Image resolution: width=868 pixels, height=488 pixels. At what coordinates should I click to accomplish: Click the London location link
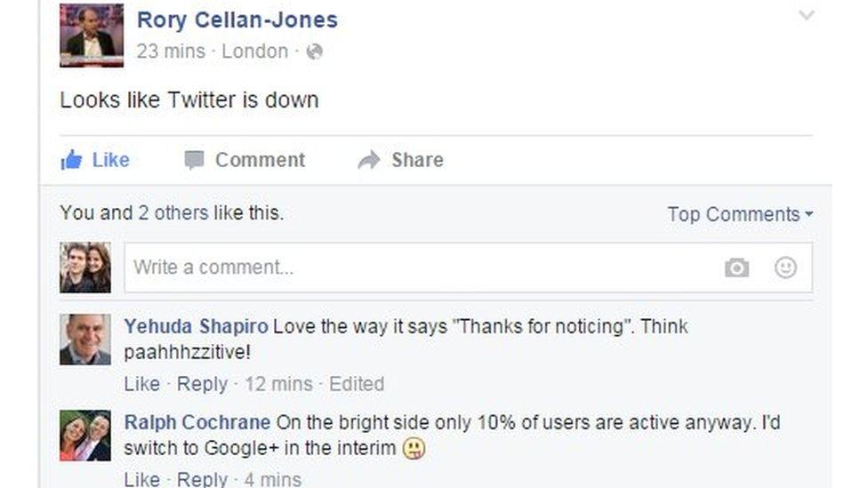point(255,52)
